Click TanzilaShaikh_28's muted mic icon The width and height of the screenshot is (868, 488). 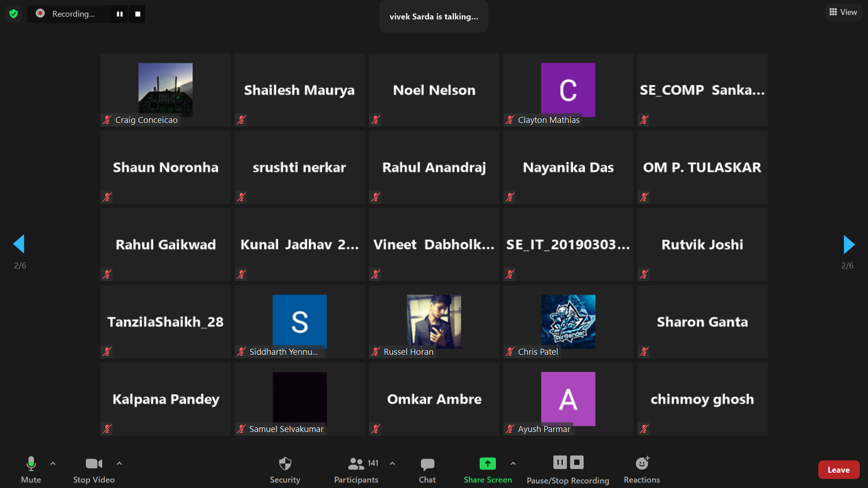pyautogui.click(x=107, y=352)
